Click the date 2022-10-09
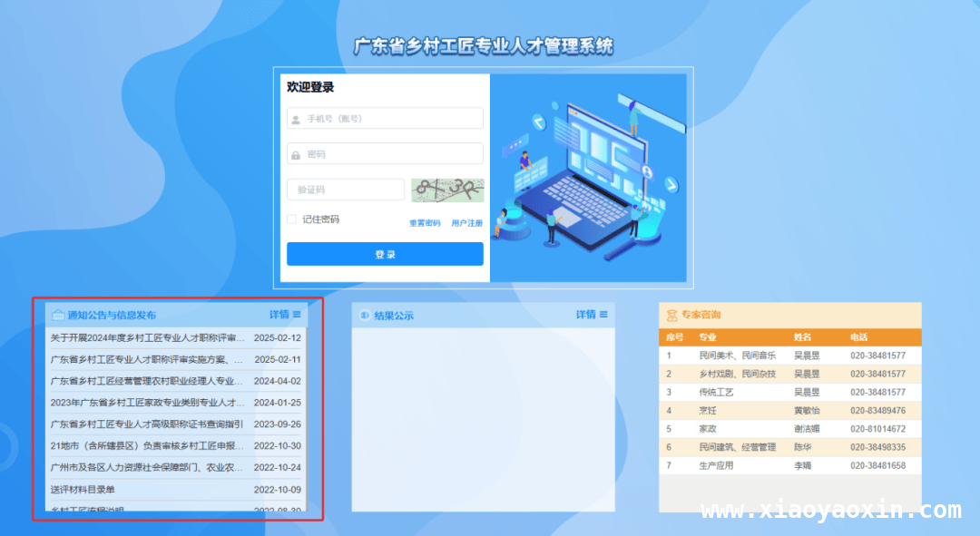Screen dimensions: 980x536 pyautogui.click(x=278, y=490)
